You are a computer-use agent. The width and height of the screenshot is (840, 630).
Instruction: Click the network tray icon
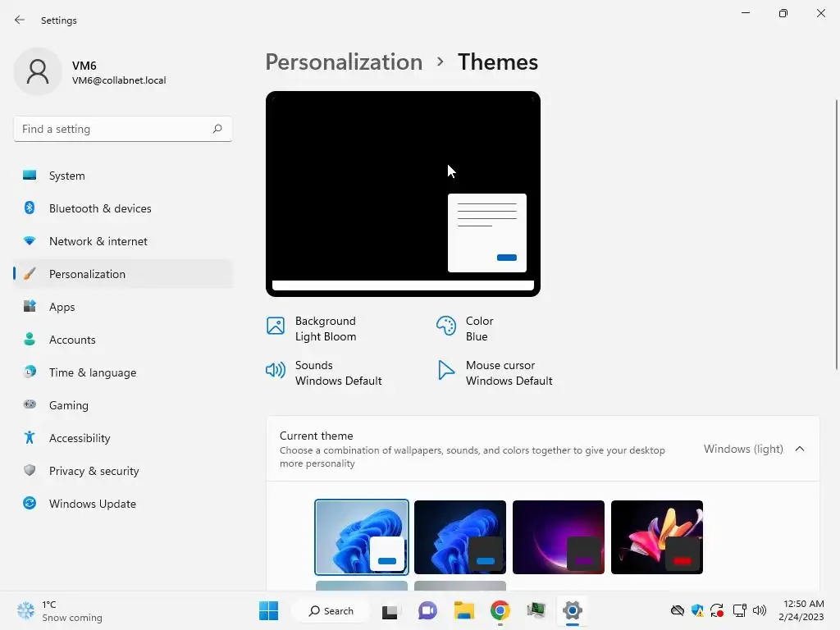[x=739, y=610]
